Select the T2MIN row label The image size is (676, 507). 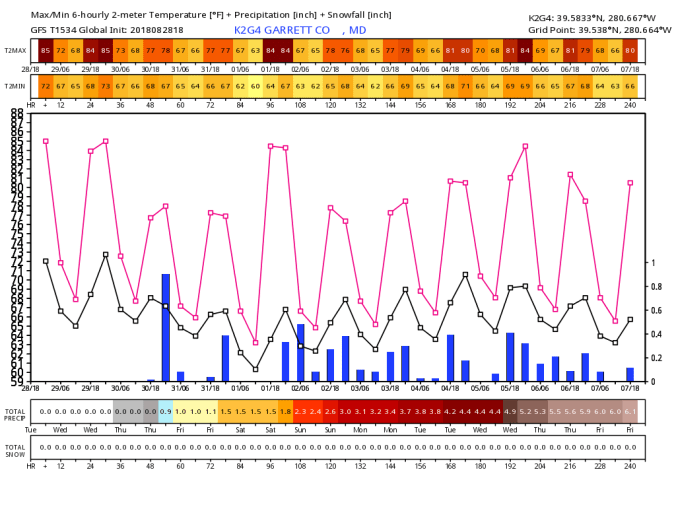(15, 86)
